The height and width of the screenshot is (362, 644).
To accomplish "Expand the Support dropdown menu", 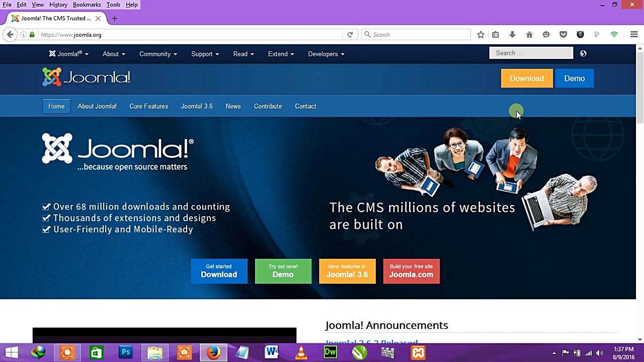I will pos(205,54).
